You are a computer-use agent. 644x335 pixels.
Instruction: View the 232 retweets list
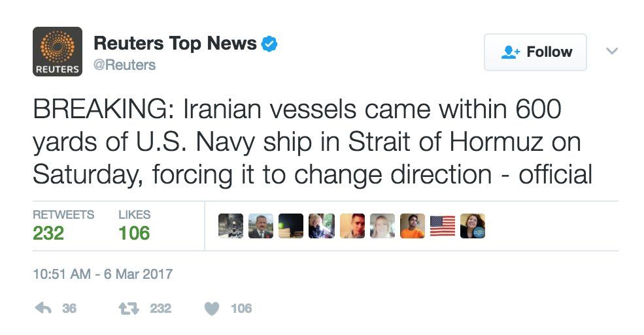pyautogui.click(x=49, y=232)
